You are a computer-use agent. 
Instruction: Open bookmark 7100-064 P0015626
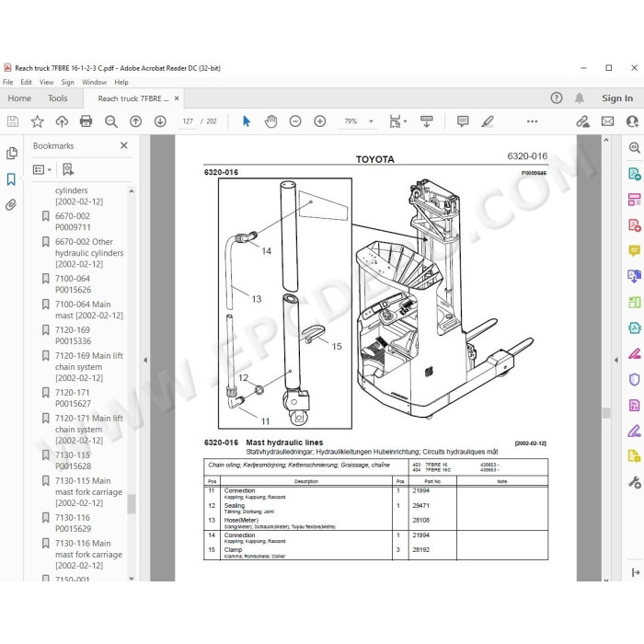pyautogui.click(x=73, y=283)
